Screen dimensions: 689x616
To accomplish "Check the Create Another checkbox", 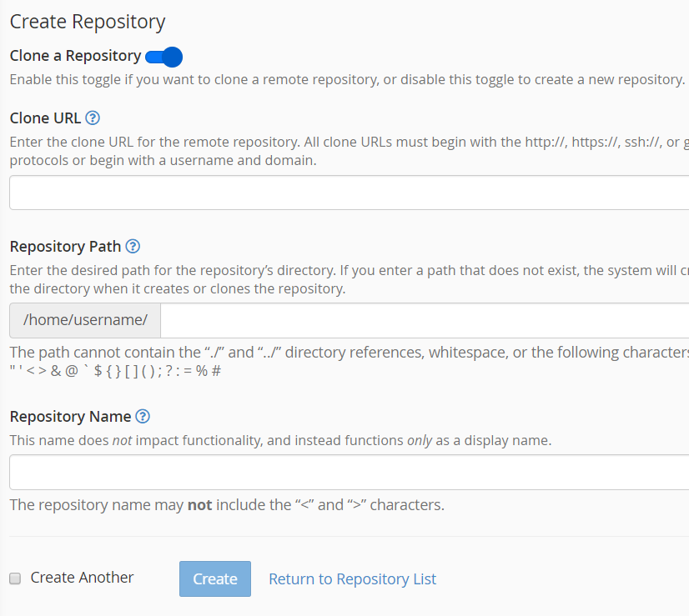I will tap(15, 578).
